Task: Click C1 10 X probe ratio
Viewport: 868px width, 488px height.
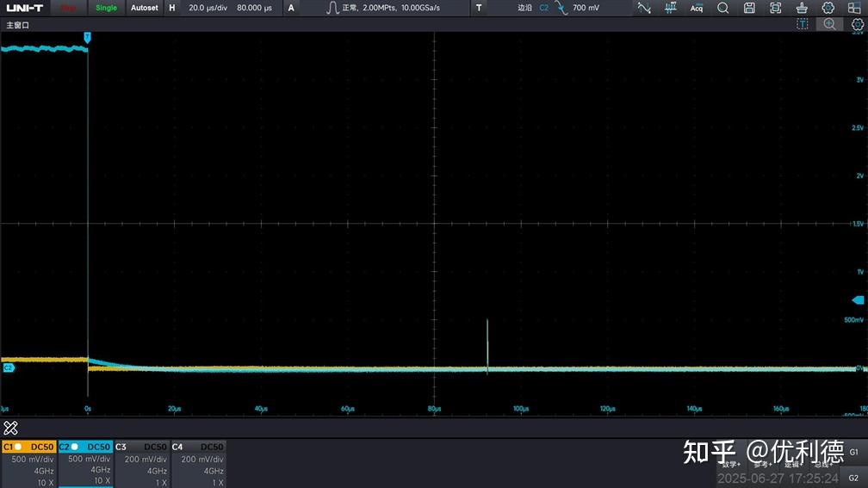Action: point(46,483)
